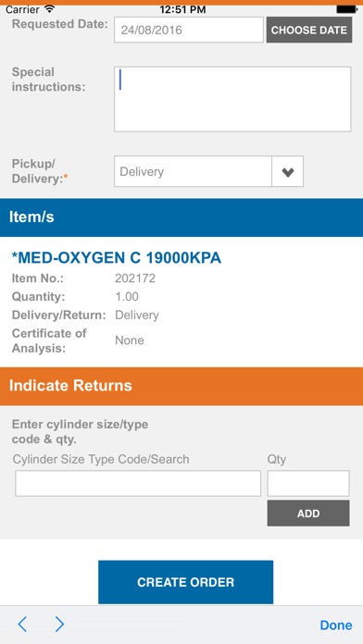The width and height of the screenshot is (363, 644).
Task: Tap the Certificate of Analysis None value
Action: [x=130, y=341]
